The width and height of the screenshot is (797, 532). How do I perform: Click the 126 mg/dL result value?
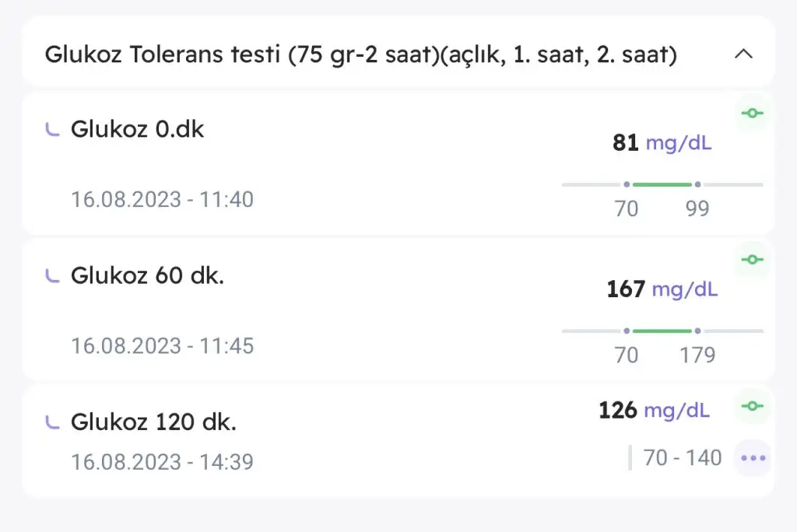pyautogui.click(x=654, y=409)
